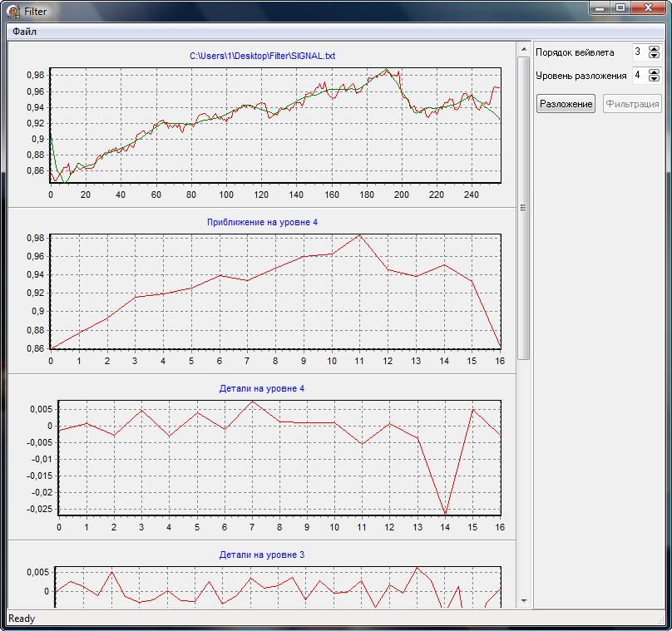Decrease Уровень разложения with down arrow
672x631 pixels.
click(x=654, y=79)
